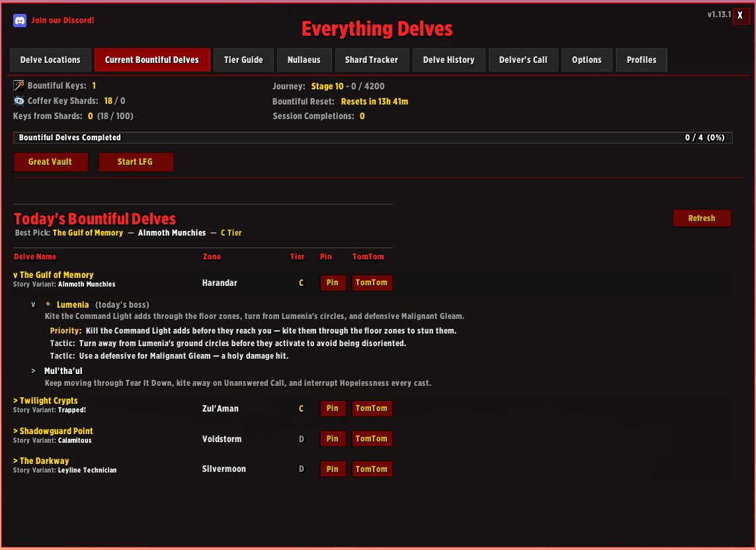The image size is (756, 550).
Task: Click the Bountiful Keys key icon
Action: click(19, 86)
